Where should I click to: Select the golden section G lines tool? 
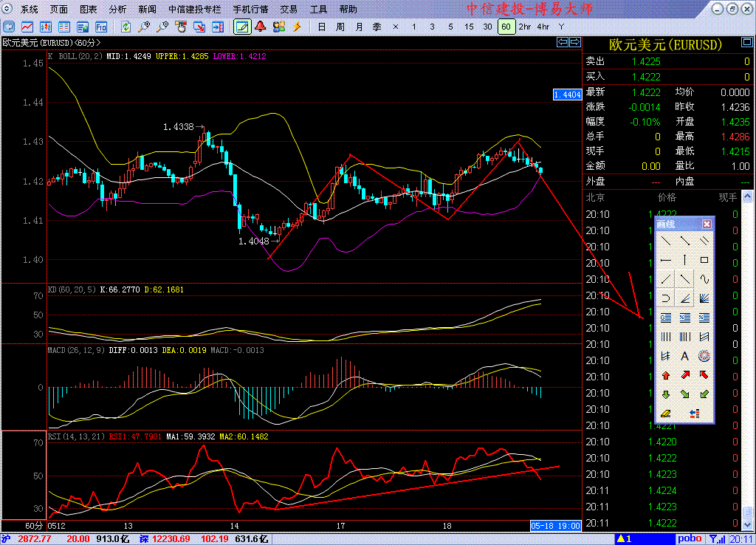coord(666,318)
